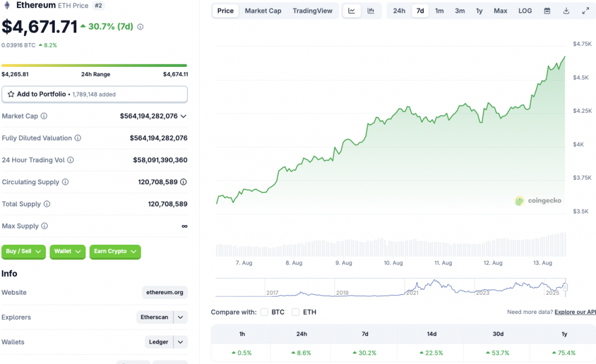Click the 30d value 53.7%
This screenshot has height=364, width=596.
498,353
